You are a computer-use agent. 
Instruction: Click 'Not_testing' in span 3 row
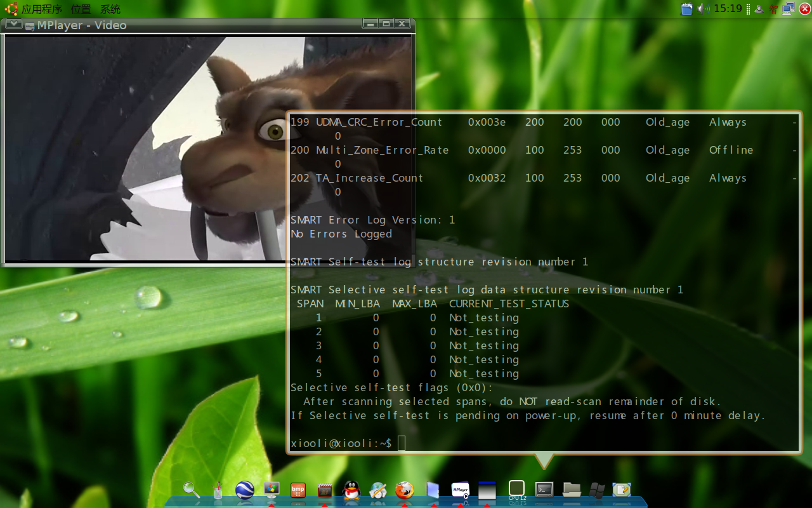(484, 345)
